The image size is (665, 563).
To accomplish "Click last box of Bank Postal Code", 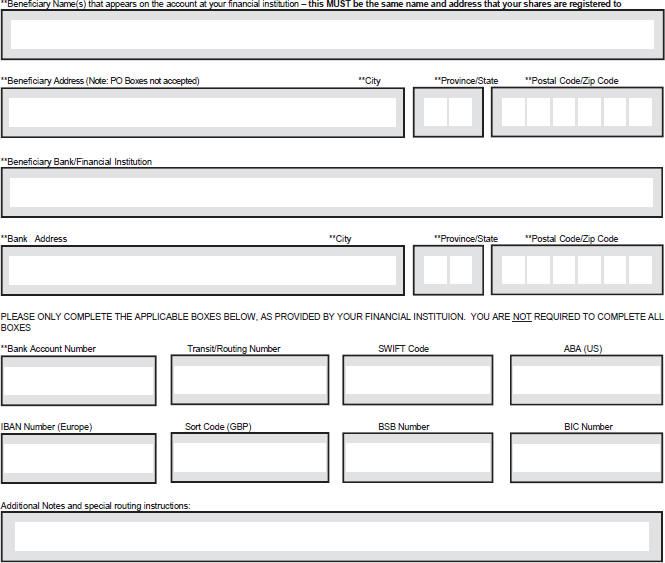I will [640, 270].
